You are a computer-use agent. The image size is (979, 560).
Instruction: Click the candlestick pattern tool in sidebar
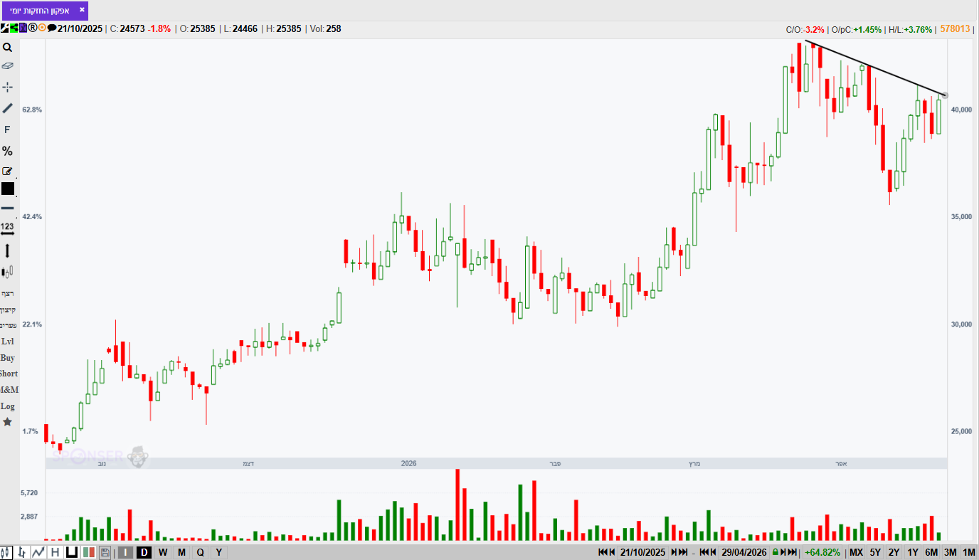(7, 272)
